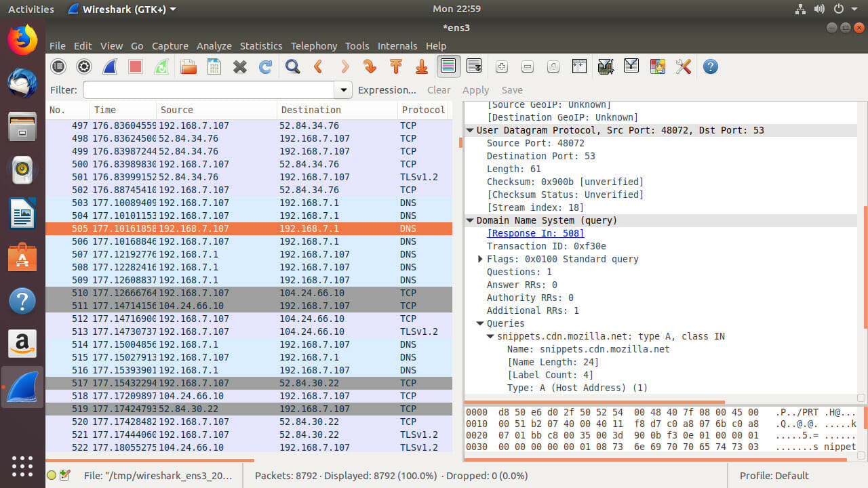The height and width of the screenshot is (488, 868).
Task: Click the packet details horizontal scrollbar
Action: [x=595, y=402]
